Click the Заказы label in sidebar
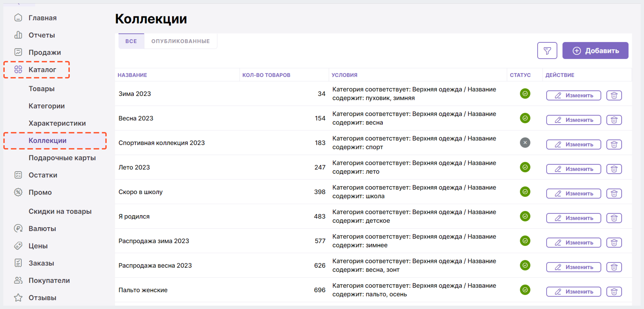This screenshot has height=309, width=644. 41,263
